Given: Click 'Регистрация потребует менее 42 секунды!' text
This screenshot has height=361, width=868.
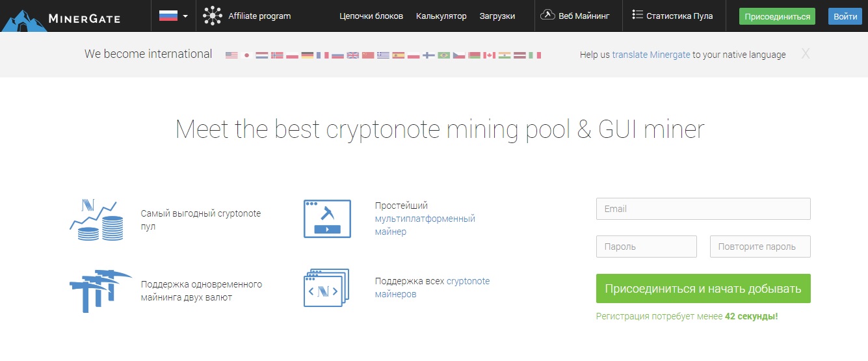Looking at the screenshot, I should coord(687,316).
